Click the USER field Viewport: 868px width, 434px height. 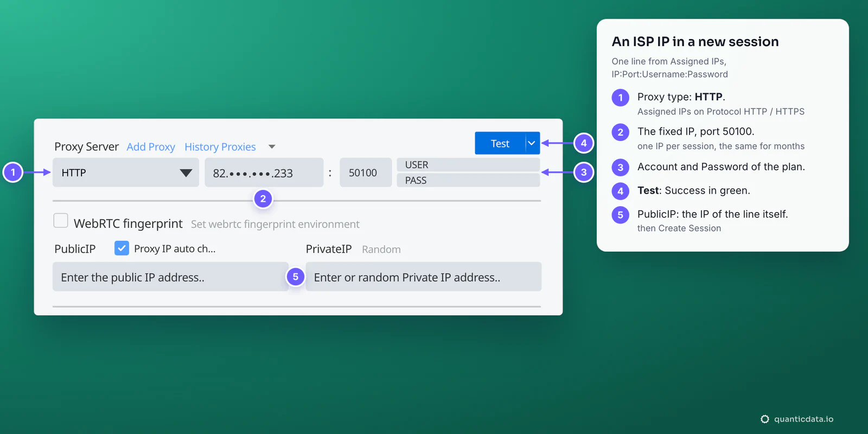pyautogui.click(x=468, y=165)
